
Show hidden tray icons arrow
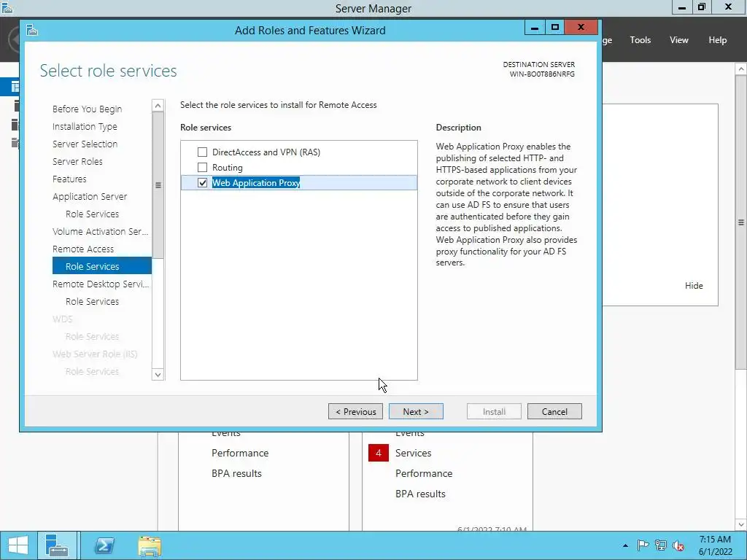click(625, 545)
